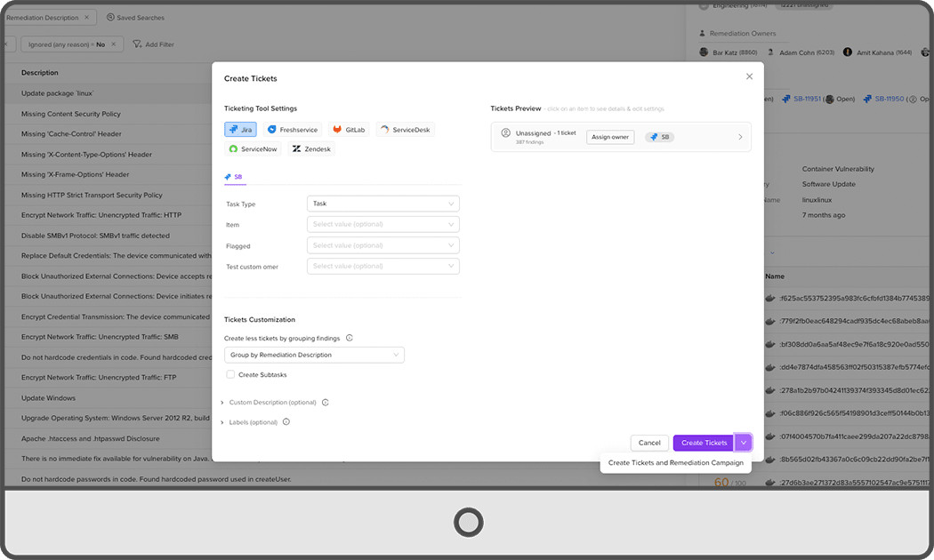This screenshot has height=560, width=934.
Task: Open ticket link SB-11951
Action: pyautogui.click(x=807, y=99)
